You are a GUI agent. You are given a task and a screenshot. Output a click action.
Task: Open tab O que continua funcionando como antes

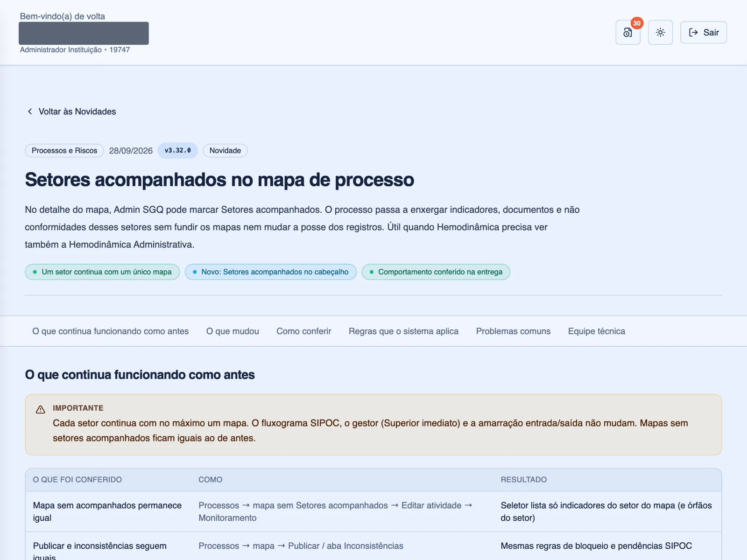click(111, 331)
